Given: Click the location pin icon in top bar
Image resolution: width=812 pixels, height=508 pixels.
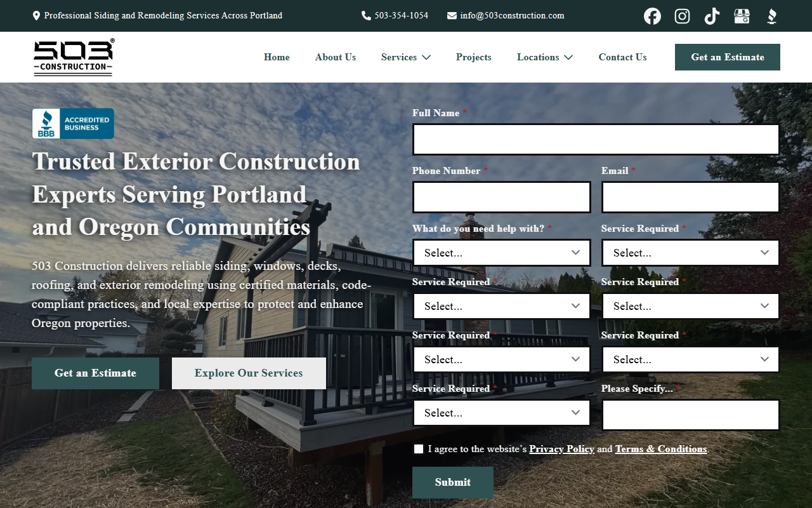Looking at the screenshot, I should [x=36, y=16].
